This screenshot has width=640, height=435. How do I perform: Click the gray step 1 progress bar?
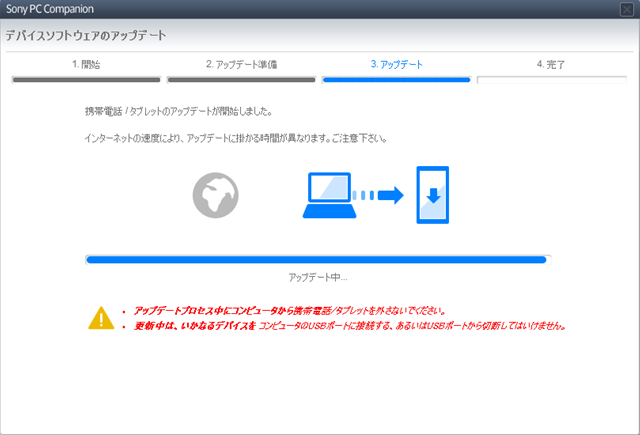pyautogui.click(x=86, y=80)
